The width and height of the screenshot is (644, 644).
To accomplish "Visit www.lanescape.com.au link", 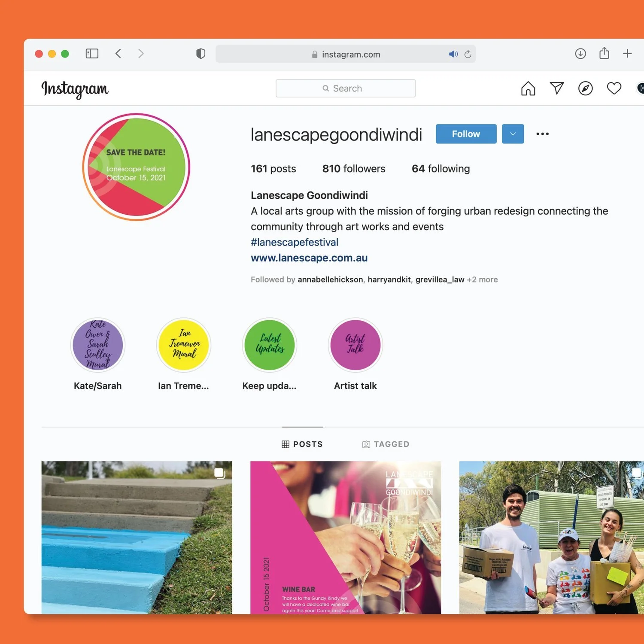I will pos(309,258).
